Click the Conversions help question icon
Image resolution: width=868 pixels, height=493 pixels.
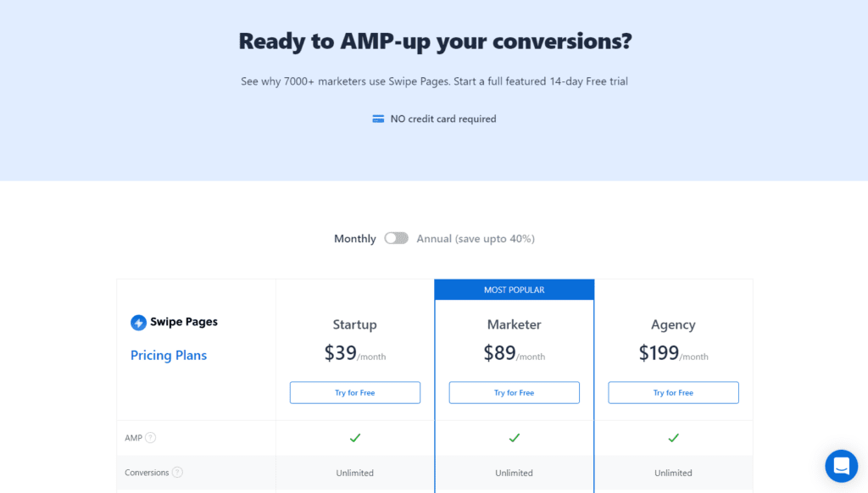[x=177, y=472]
